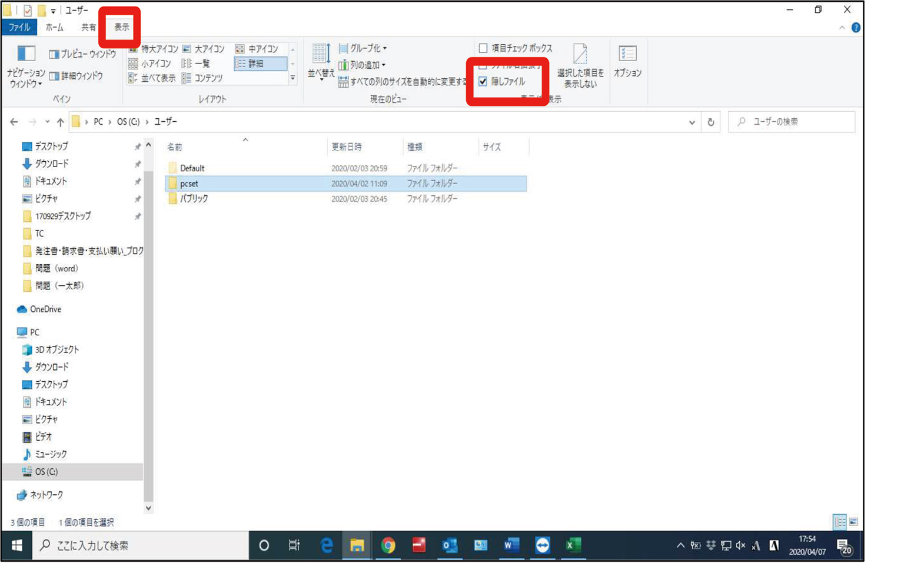Open the ファイル menu tab
Screen dimensions: 924x563
[19, 27]
